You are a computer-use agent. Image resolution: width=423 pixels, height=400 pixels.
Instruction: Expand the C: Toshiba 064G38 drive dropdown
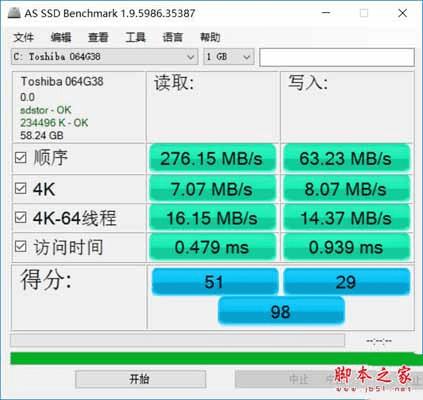click(x=104, y=57)
